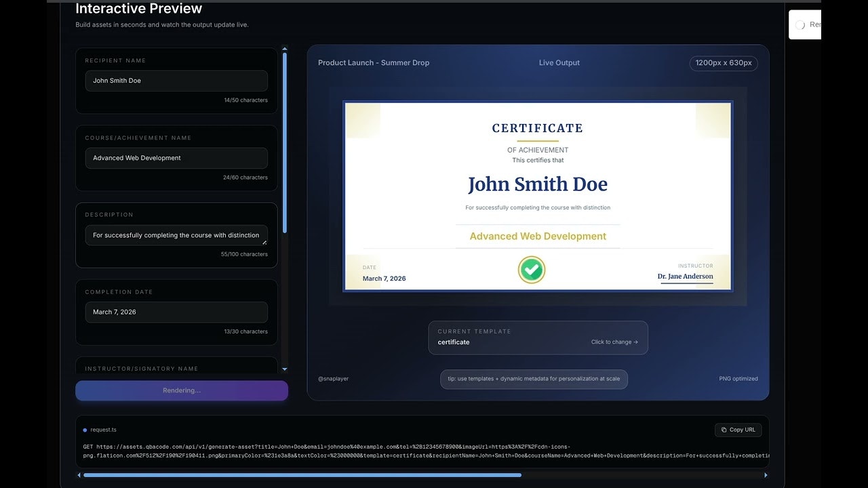This screenshot has height=488, width=868.
Task: Click the blue dot beside request.ts
Action: (85, 430)
